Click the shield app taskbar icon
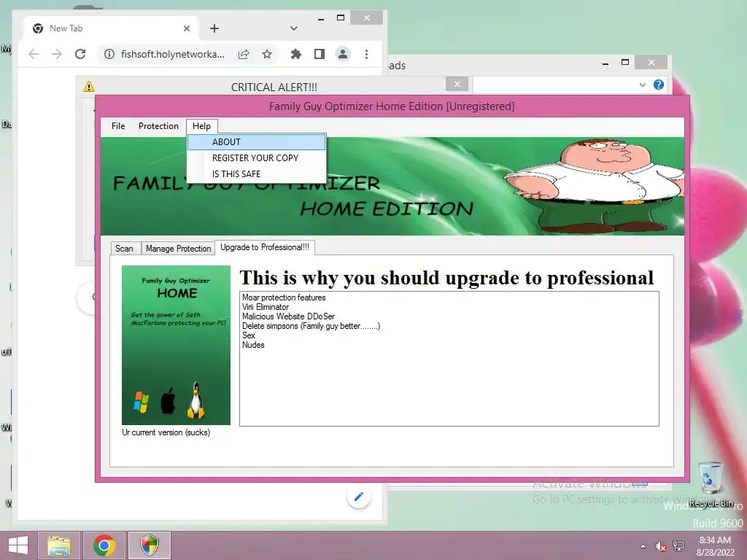 point(149,545)
